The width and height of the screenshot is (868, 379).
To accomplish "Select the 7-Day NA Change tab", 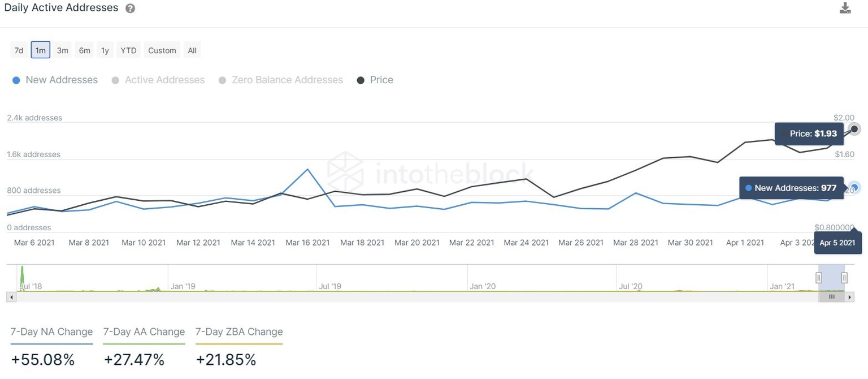I will tap(51, 332).
